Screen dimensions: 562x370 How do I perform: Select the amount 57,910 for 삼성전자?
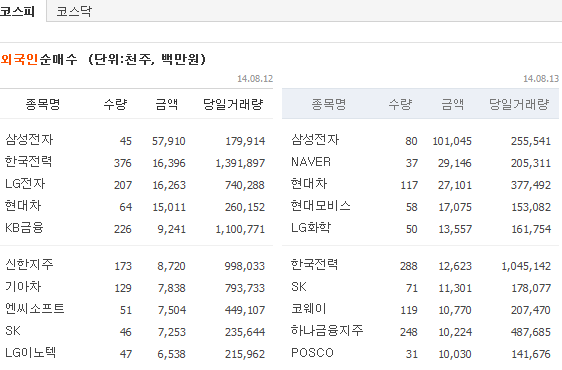[169, 141]
